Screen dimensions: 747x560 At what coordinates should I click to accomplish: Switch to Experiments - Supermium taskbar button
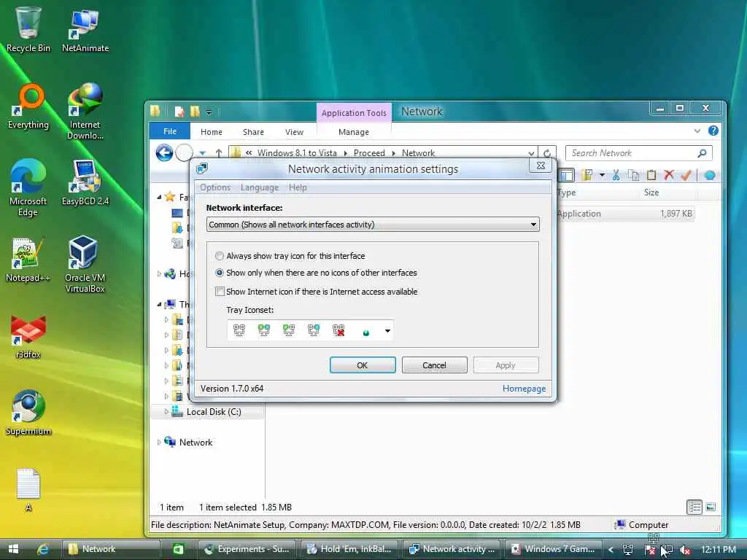tap(247, 549)
